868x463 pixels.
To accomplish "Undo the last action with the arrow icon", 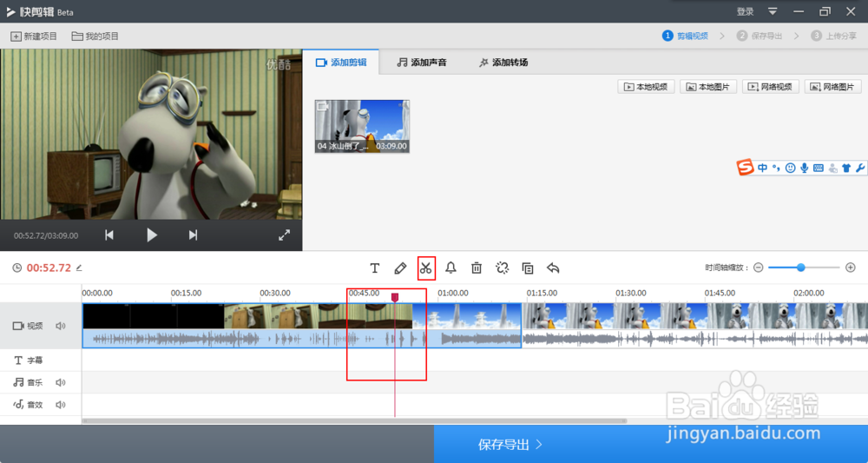I will (553, 268).
